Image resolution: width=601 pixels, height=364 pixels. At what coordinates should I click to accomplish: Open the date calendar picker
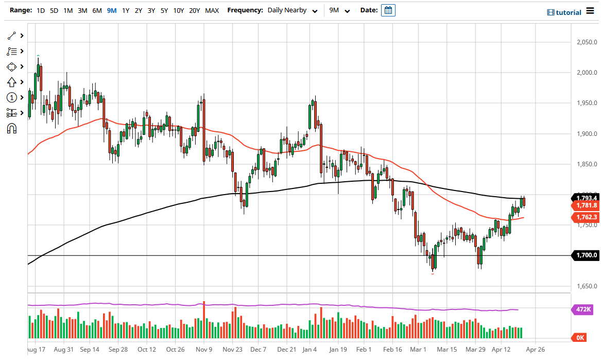388,10
